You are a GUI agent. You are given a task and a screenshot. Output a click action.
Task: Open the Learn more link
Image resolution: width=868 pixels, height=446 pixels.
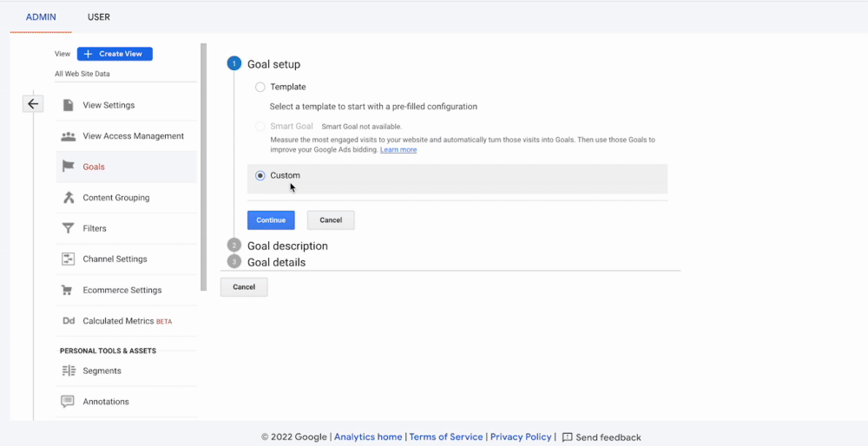pos(398,150)
